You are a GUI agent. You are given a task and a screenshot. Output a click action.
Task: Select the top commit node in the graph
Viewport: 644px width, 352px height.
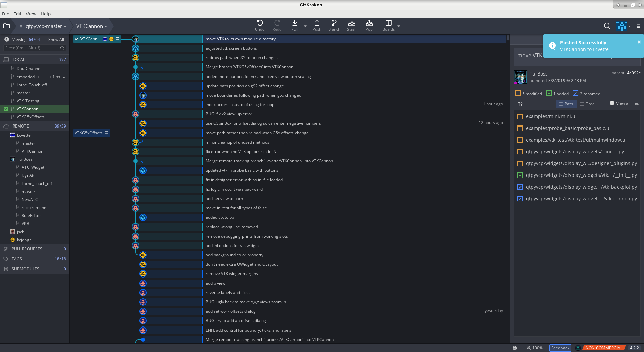[136, 39]
